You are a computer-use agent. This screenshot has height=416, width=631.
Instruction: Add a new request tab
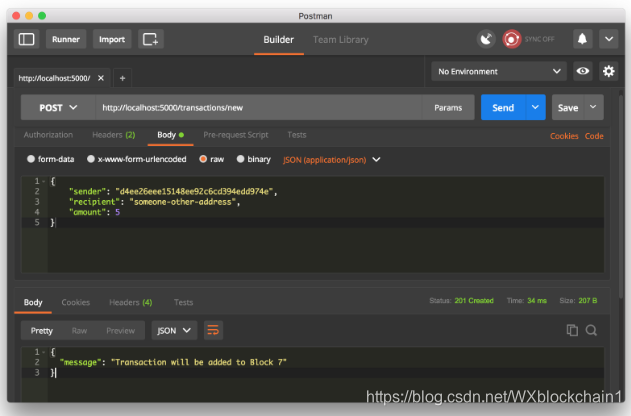[x=122, y=78]
